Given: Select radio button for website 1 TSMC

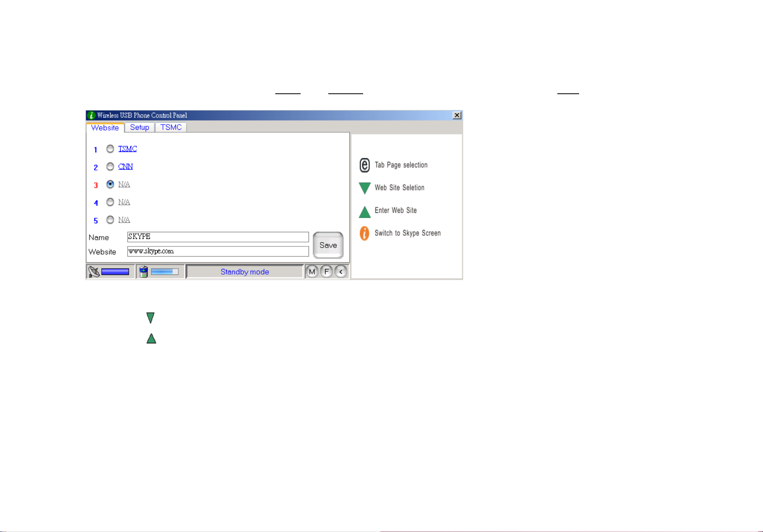Looking at the screenshot, I should click(x=110, y=149).
